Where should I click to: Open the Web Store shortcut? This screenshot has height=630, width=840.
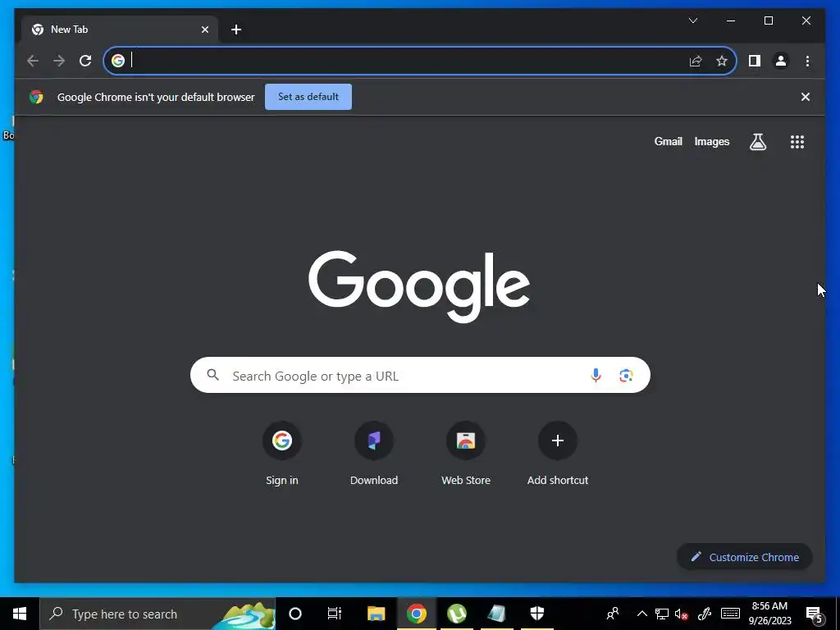(466, 454)
